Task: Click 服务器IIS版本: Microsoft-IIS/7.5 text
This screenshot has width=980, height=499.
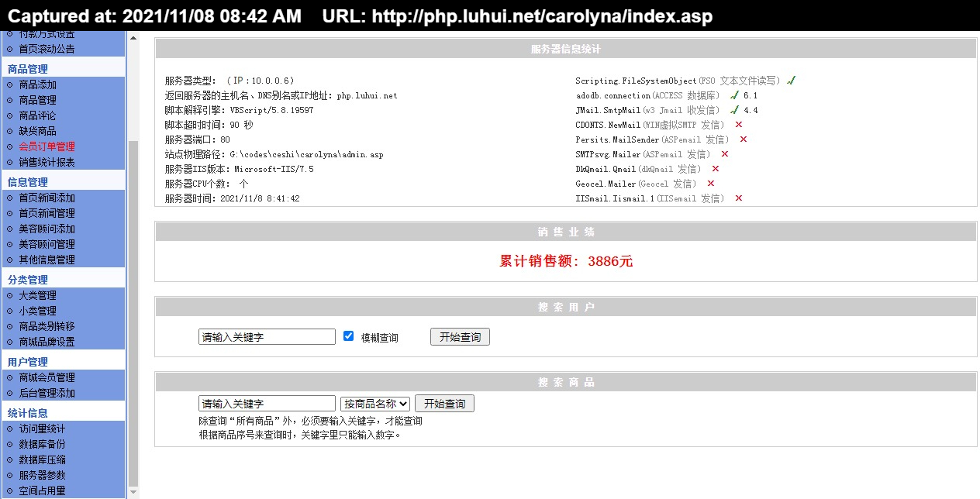Action: 240,169
